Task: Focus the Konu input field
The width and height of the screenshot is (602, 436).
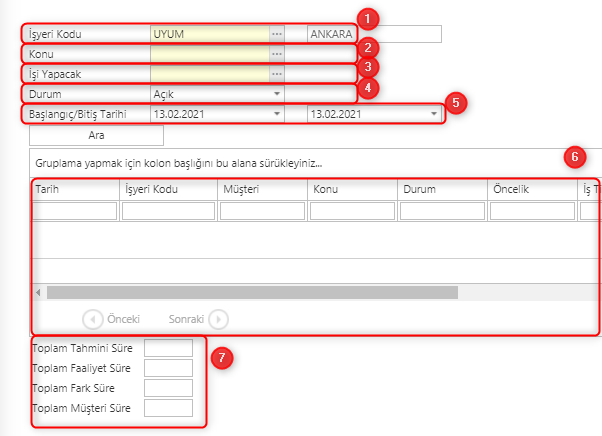Action: (x=210, y=54)
